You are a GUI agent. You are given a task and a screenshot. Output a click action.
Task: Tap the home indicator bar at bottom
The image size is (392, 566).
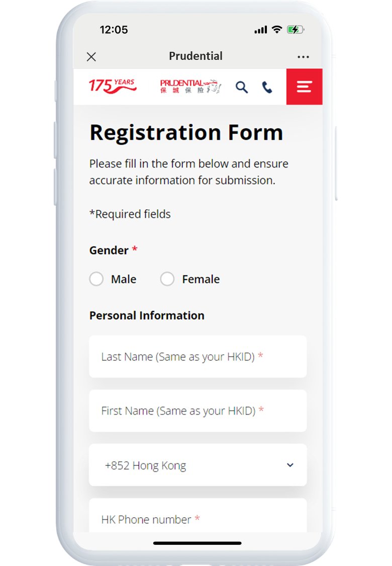(x=197, y=543)
